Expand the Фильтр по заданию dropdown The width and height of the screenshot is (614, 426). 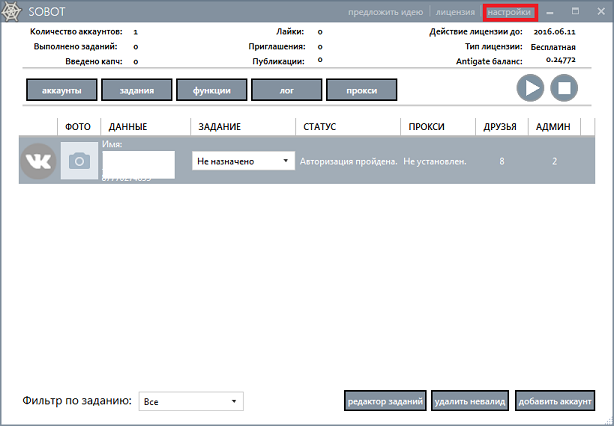191,401
